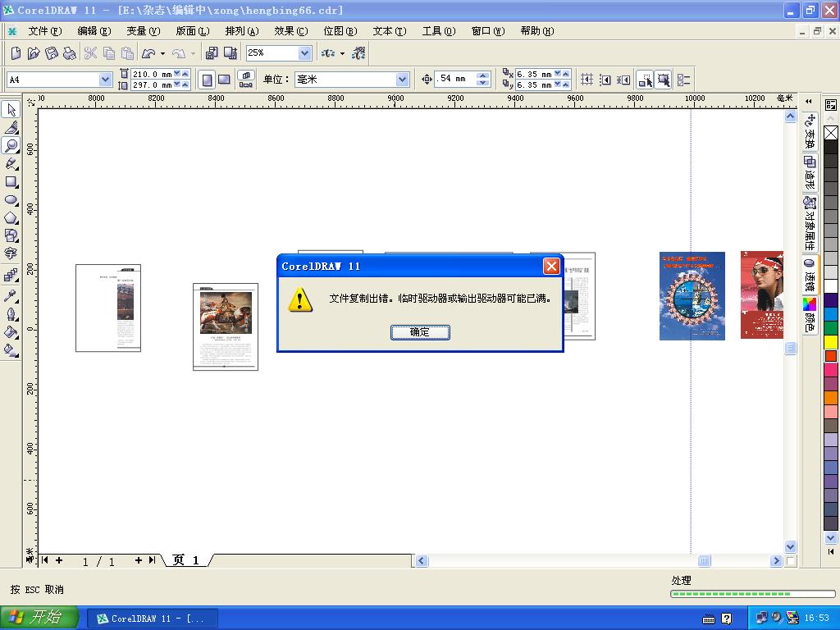
Task: Select the Text tool
Action: point(11,253)
